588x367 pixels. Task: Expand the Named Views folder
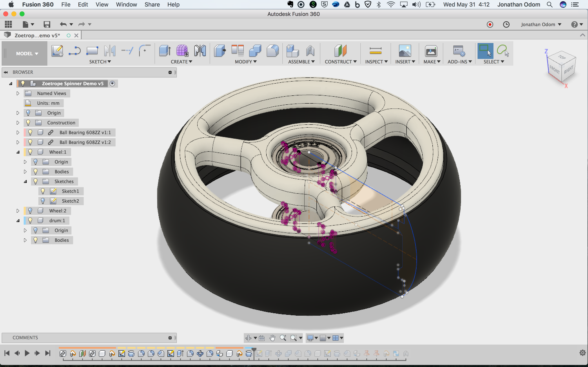[x=18, y=93]
